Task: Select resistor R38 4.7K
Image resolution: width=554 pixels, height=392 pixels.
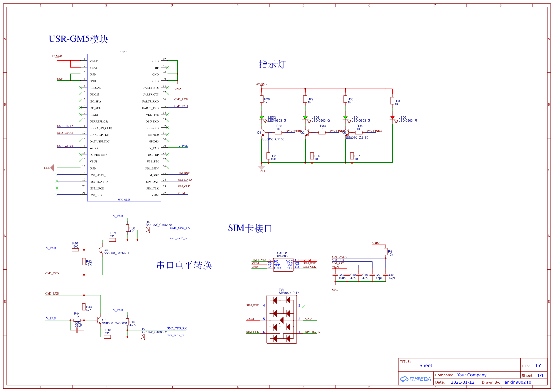Action: click(127, 228)
